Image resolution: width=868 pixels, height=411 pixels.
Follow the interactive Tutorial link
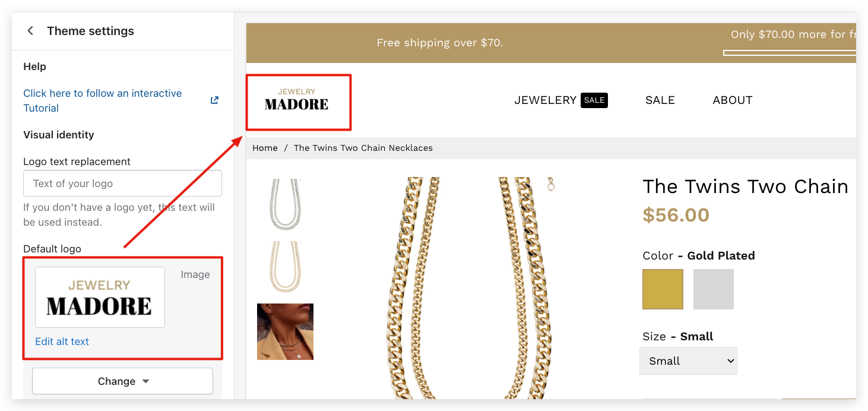[x=102, y=100]
